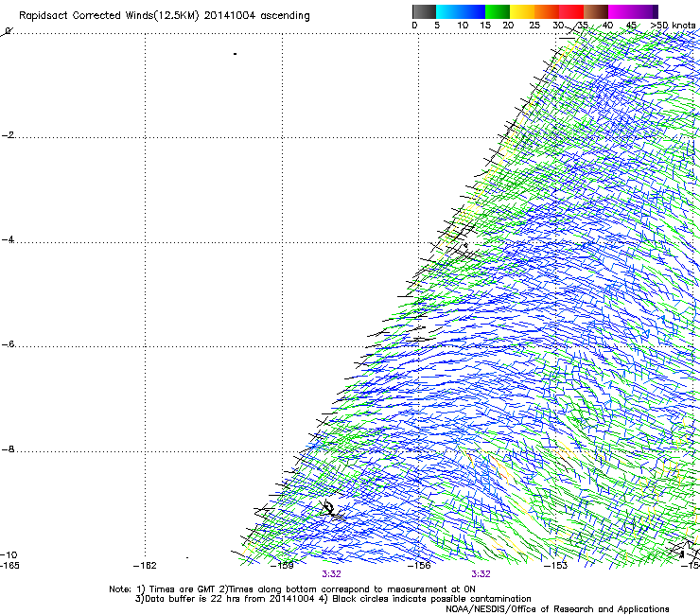Click the "Times are GMT" note text

(x=183, y=589)
